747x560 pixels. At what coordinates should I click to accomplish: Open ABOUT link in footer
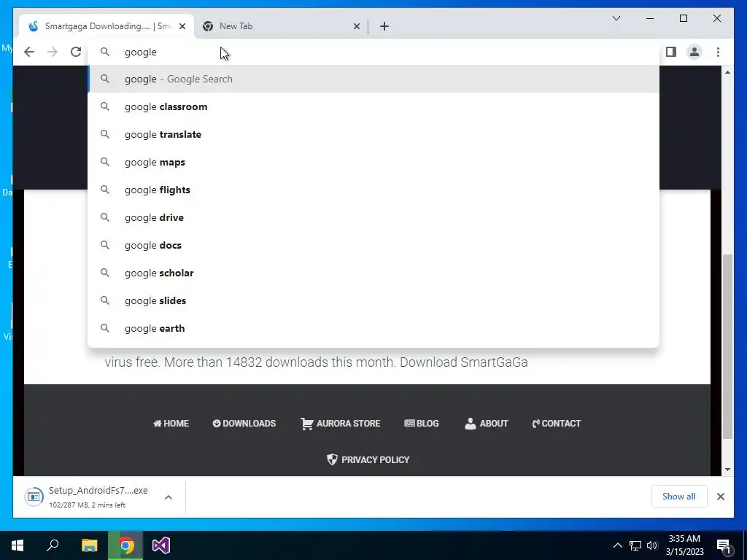(x=486, y=424)
